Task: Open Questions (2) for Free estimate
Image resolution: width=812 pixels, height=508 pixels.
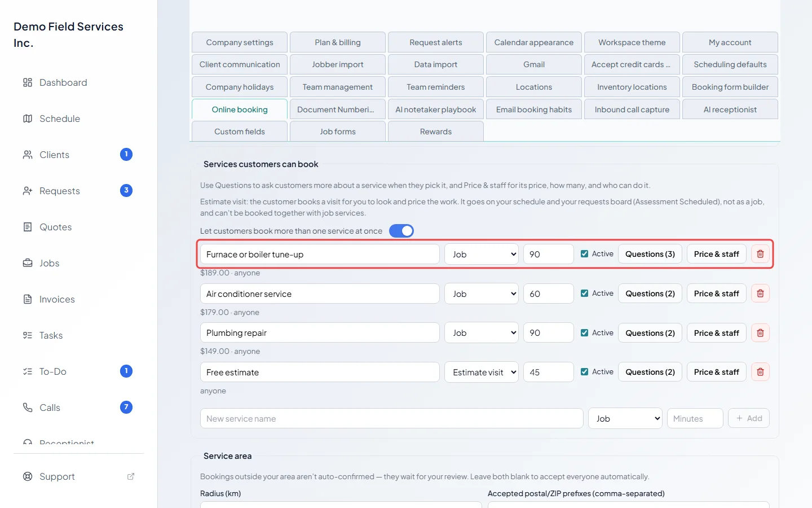Action: tap(650, 372)
